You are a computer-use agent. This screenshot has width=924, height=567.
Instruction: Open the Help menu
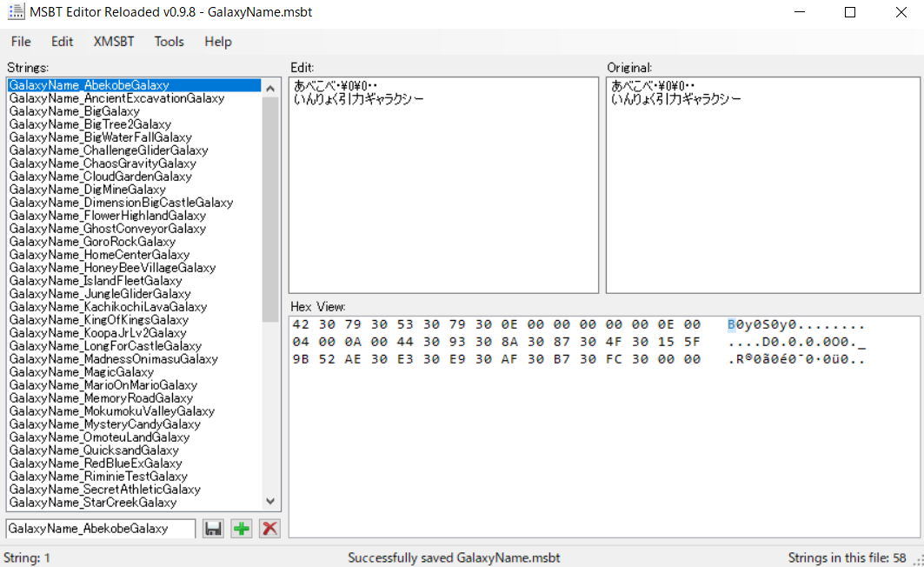(x=218, y=42)
